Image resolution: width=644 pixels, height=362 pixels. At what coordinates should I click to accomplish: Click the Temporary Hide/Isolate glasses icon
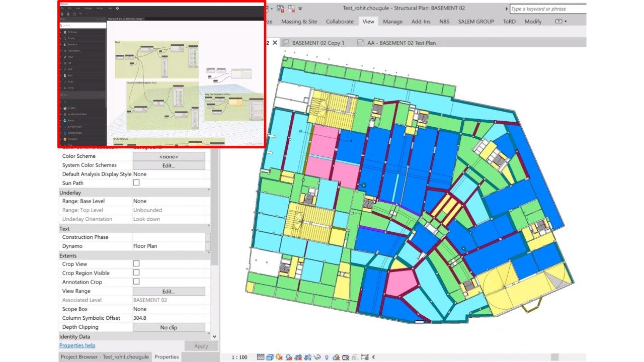tap(317, 357)
